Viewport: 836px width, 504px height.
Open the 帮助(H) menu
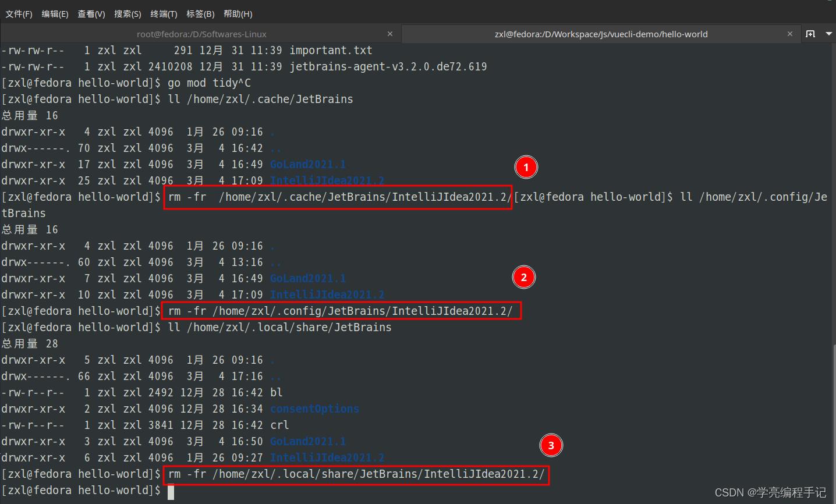click(x=238, y=13)
